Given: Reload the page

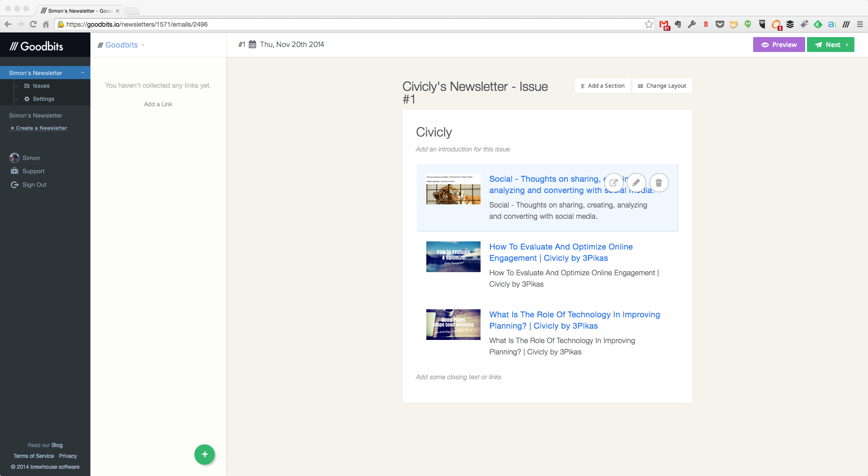Looking at the screenshot, I should pos(33,24).
